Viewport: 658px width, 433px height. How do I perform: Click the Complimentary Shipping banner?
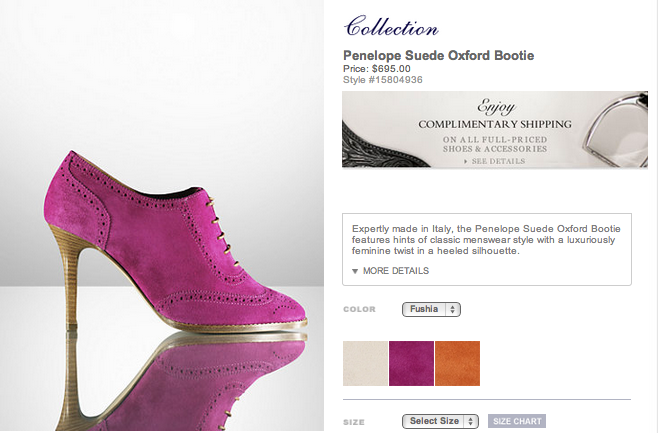click(494, 125)
